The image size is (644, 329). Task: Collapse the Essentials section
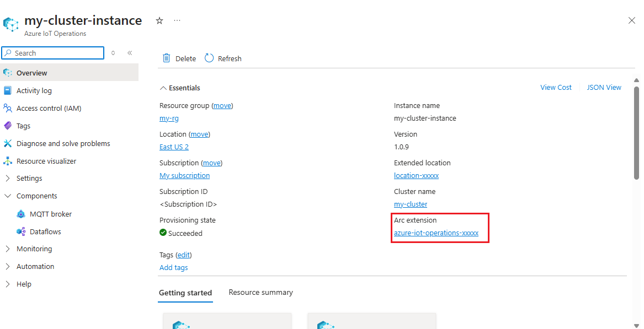[163, 88]
